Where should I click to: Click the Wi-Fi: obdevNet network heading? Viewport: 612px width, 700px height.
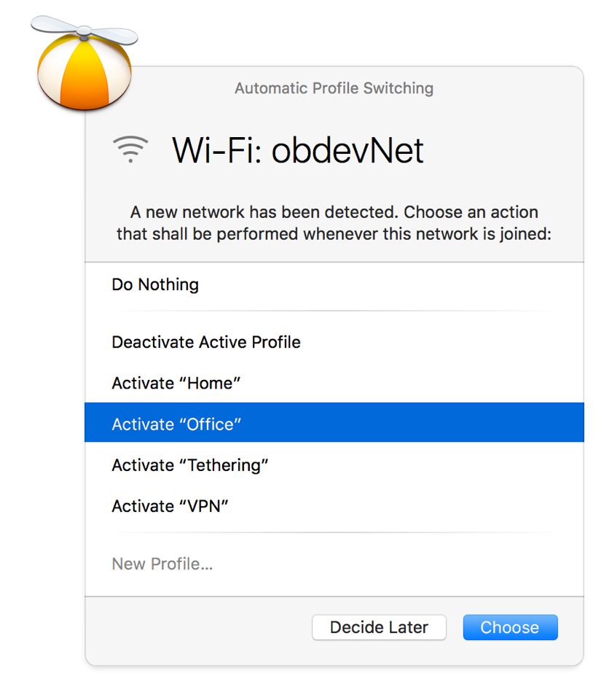point(297,150)
